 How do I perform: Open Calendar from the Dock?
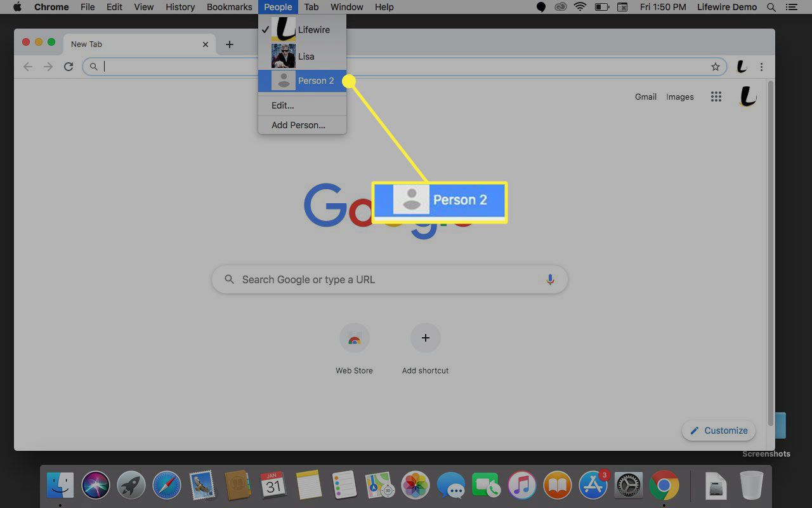tap(273, 486)
